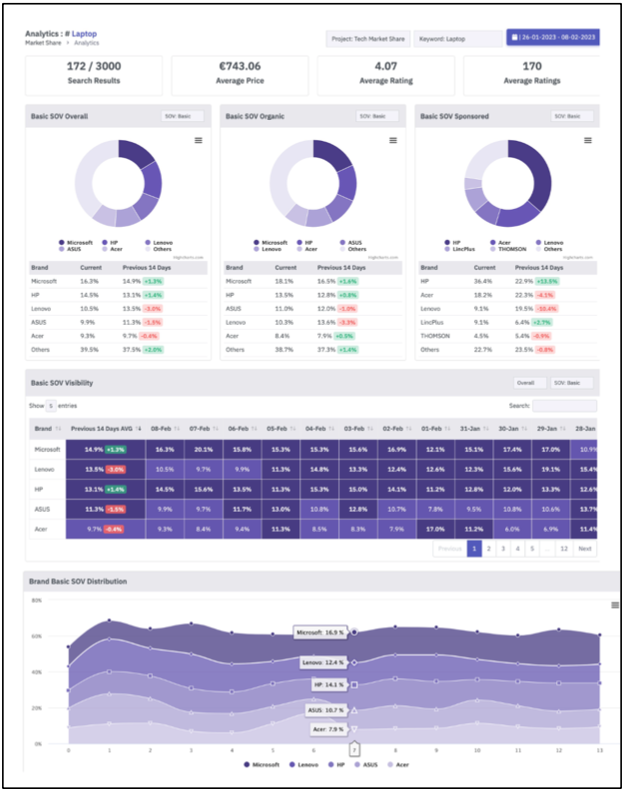Viewport: 624px width, 792px height.
Task: Toggle ASUS series in distribution chart legend
Action: (366, 765)
